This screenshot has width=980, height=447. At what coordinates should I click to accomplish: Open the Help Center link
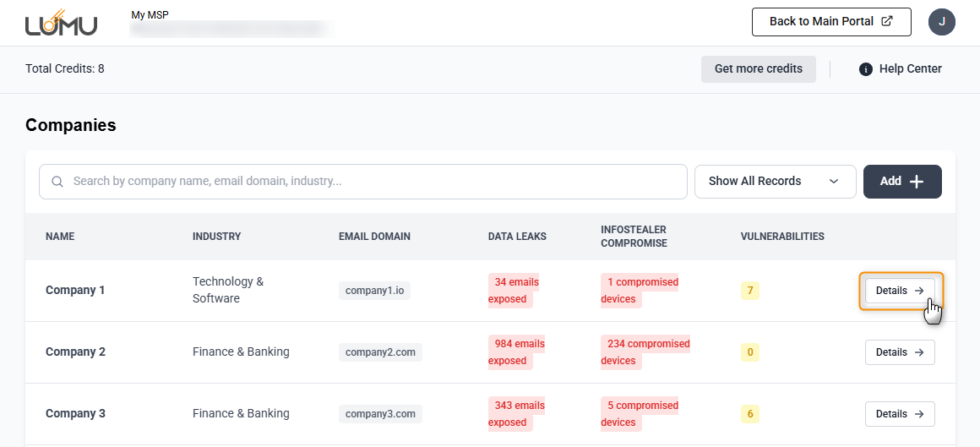coord(910,69)
